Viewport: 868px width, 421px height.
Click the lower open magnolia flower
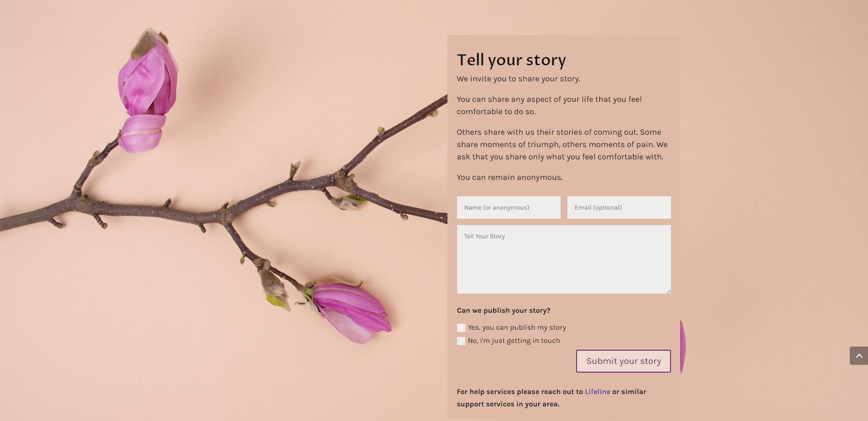click(351, 310)
